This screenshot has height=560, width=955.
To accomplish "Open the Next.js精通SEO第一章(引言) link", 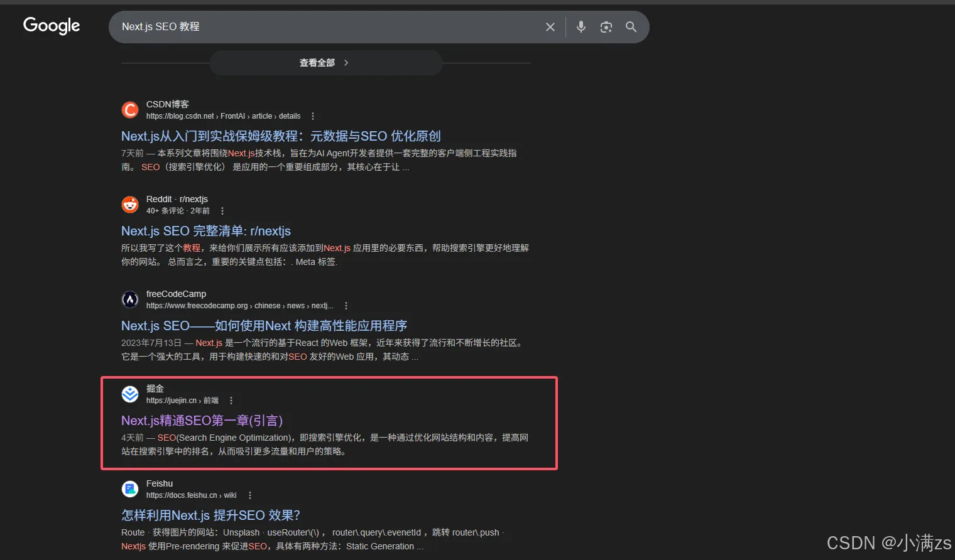I will point(202,420).
